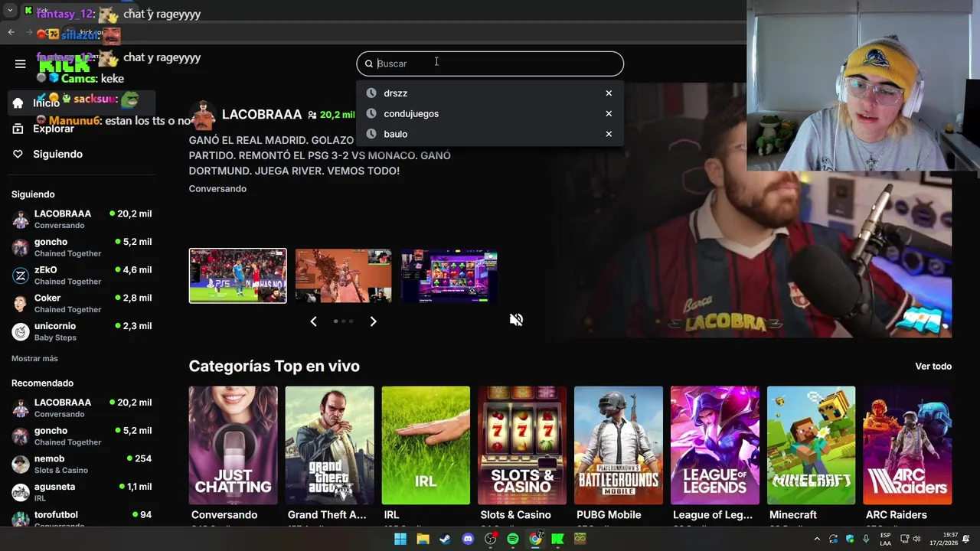Viewport: 980px width, 551px height.
Task: Open Steam from taskbar
Action: point(445,539)
